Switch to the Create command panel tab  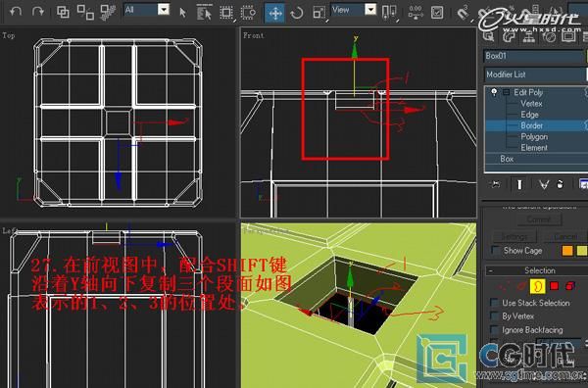(489, 36)
